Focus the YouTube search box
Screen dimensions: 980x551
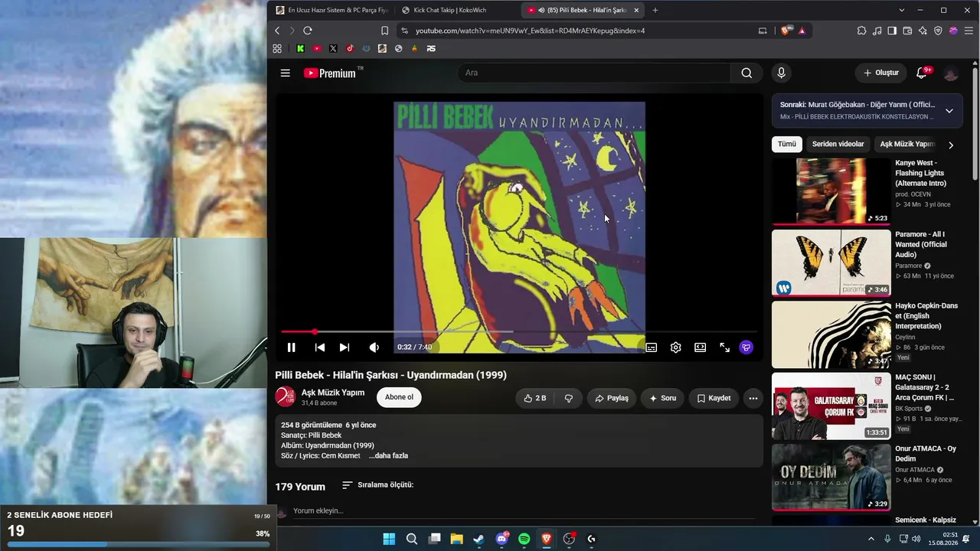pyautogui.click(x=594, y=73)
